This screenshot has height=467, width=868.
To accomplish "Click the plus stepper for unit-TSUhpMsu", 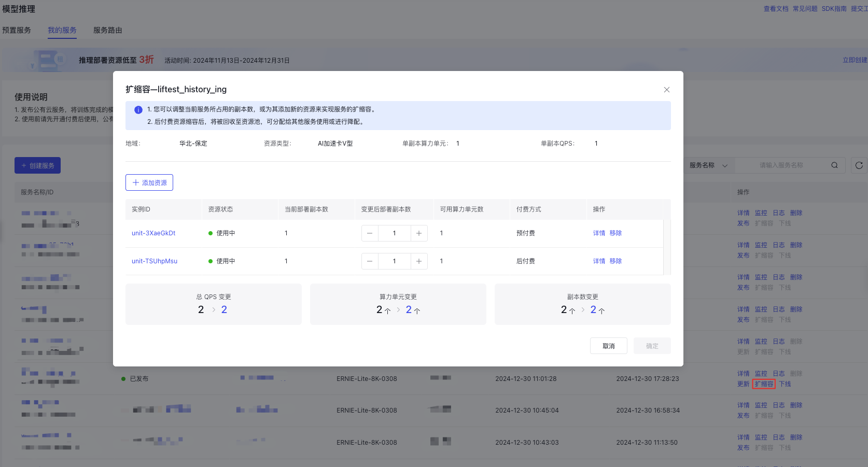I will click(x=419, y=261).
